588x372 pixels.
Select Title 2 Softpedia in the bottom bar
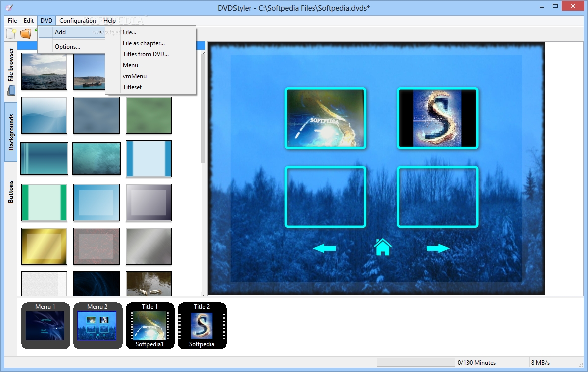point(202,325)
